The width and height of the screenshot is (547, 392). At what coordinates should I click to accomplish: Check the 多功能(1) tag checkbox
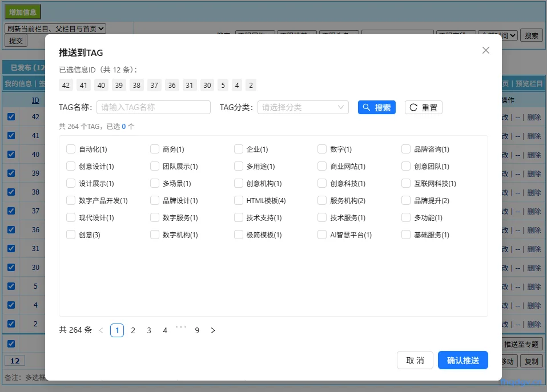pyautogui.click(x=406, y=217)
